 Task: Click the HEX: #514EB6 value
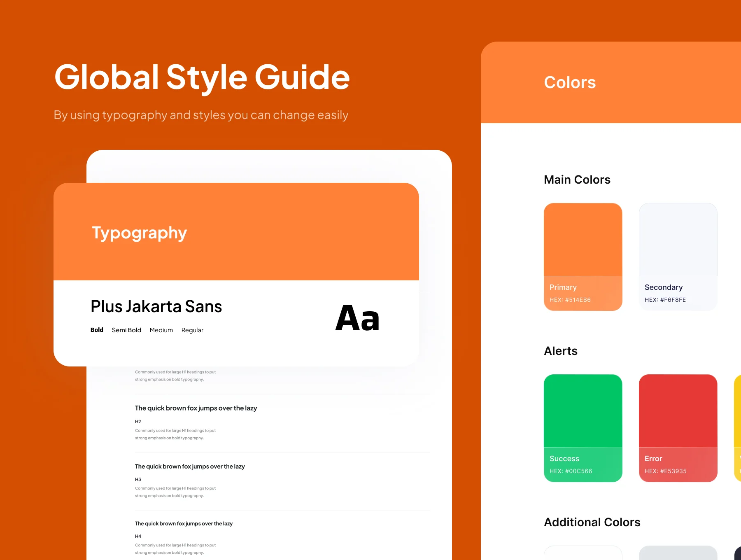click(570, 300)
